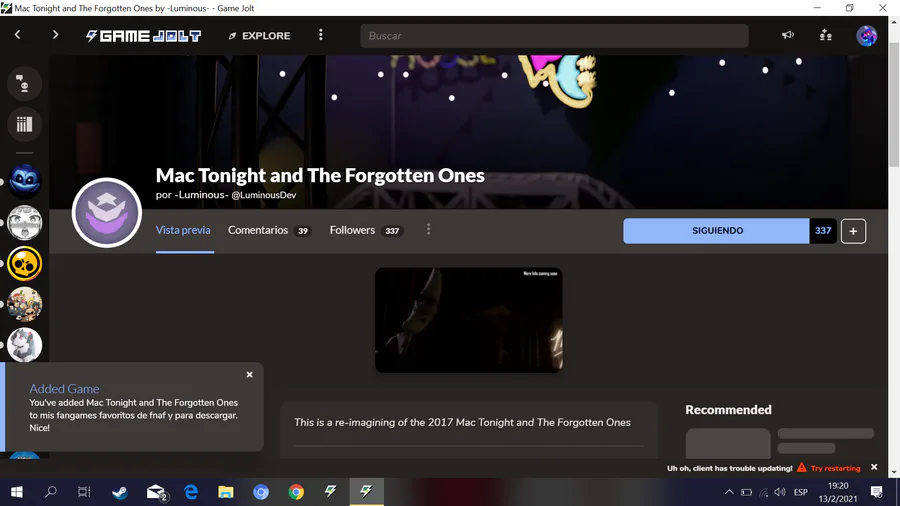Open File Explorer from taskbar
The width and height of the screenshot is (900, 506).
pos(226,492)
